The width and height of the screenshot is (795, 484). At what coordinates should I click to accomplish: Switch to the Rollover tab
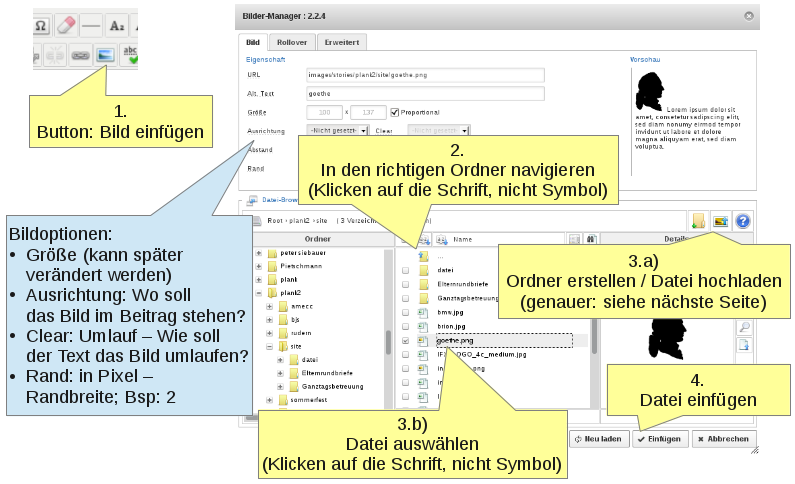(x=292, y=42)
